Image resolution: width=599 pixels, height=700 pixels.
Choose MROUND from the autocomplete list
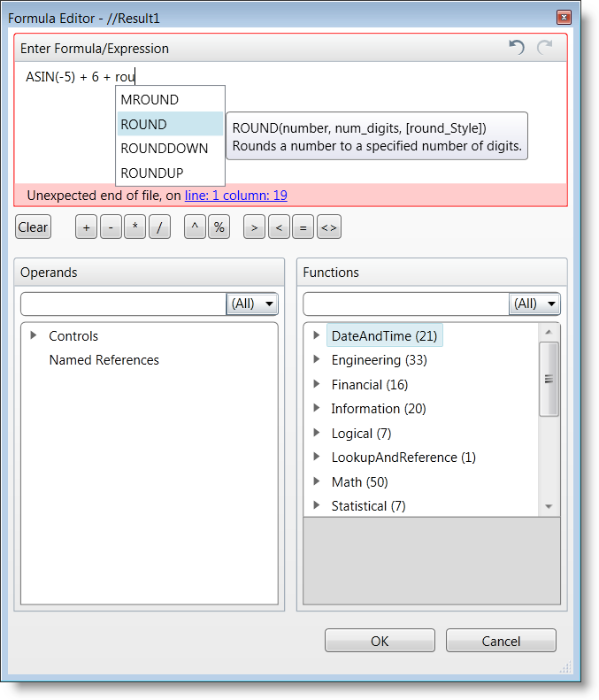tap(150, 100)
